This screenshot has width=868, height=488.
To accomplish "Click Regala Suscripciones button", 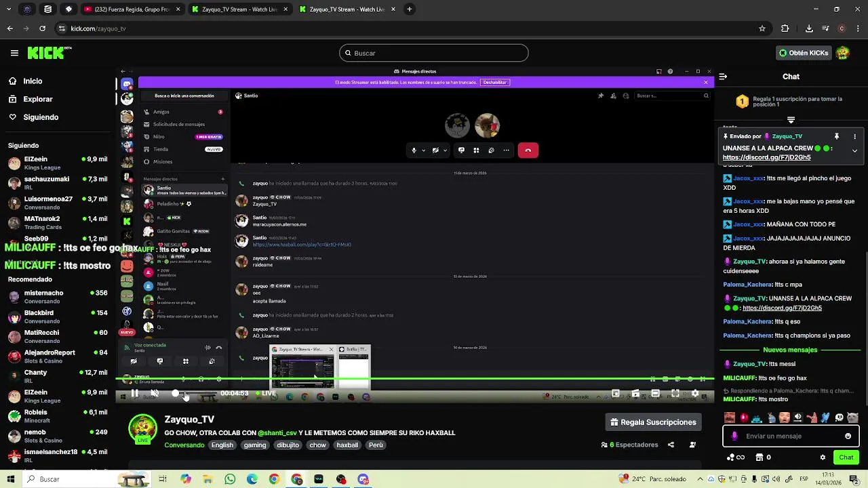I will tap(653, 422).
